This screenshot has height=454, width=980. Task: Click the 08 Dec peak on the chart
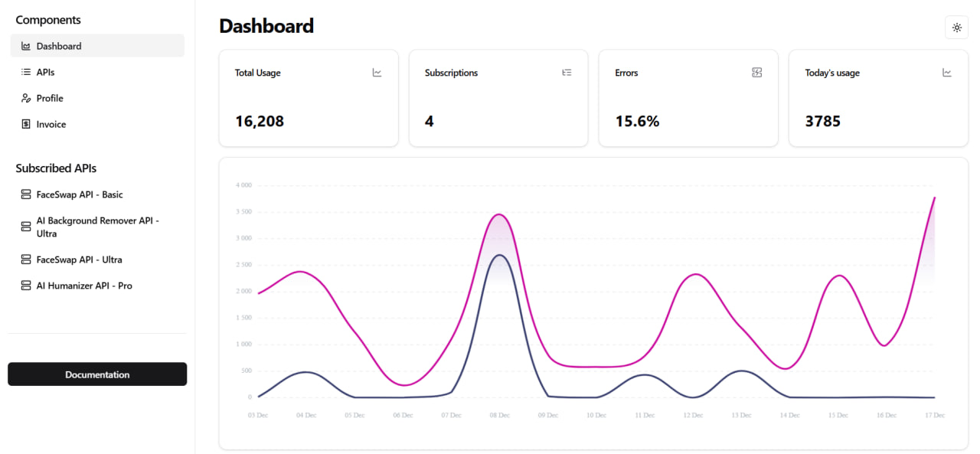499,215
